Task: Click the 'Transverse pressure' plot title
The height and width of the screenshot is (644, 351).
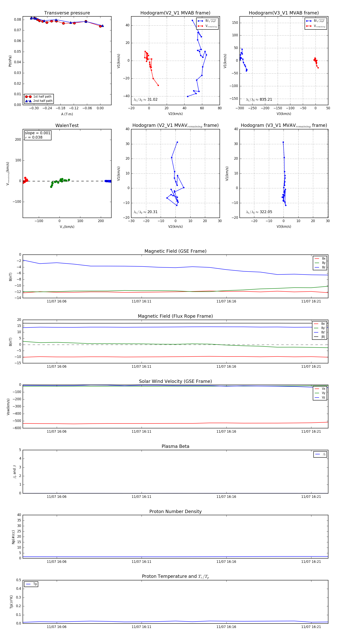Action: [x=67, y=13]
